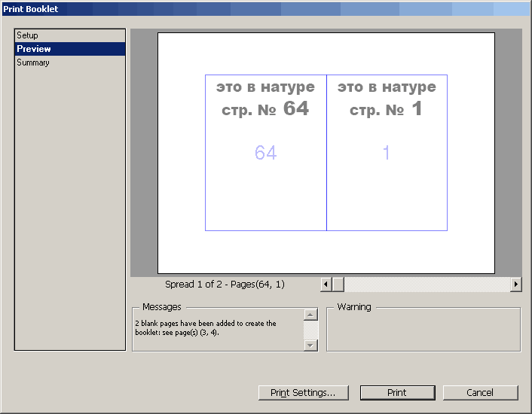Cancel the Print Booklet dialog

tap(480, 393)
